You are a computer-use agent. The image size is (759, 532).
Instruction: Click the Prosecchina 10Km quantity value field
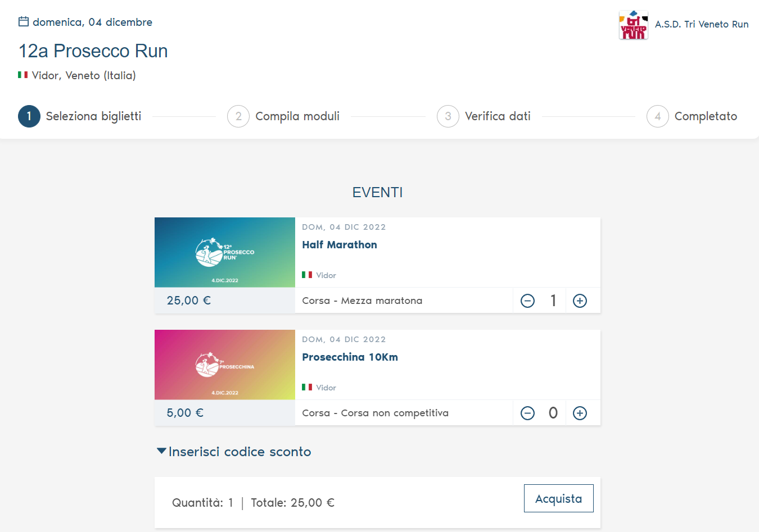[x=553, y=413]
